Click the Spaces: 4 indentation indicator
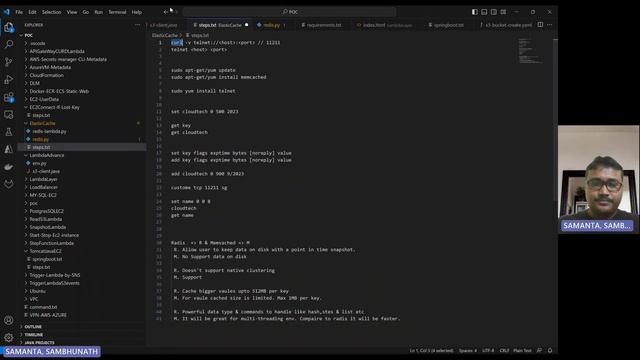Image resolution: width=640 pixels, height=360 pixels. coord(468,351)
